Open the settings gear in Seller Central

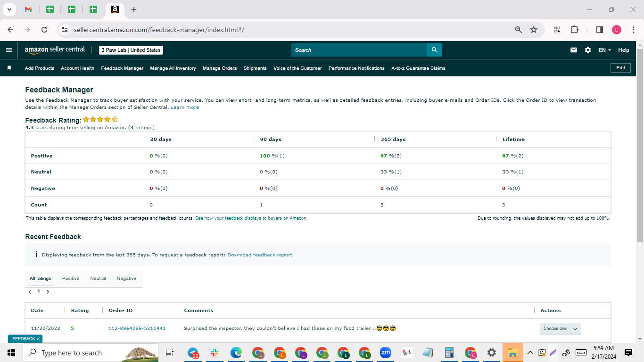588,50
